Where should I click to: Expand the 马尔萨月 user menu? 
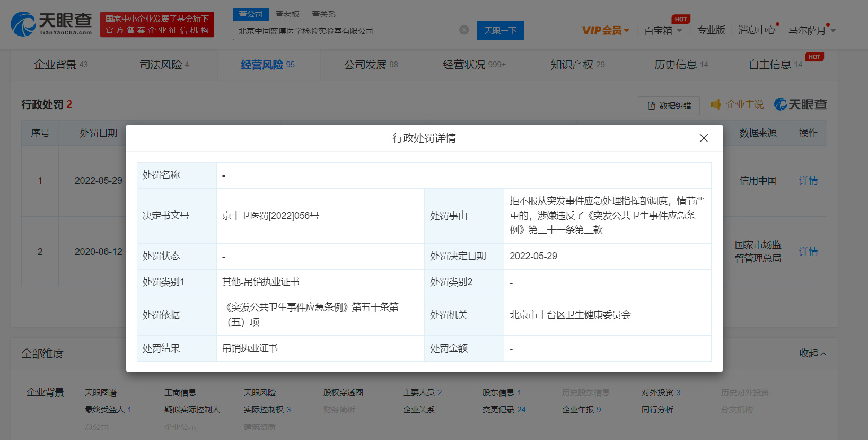coord(812,30)
